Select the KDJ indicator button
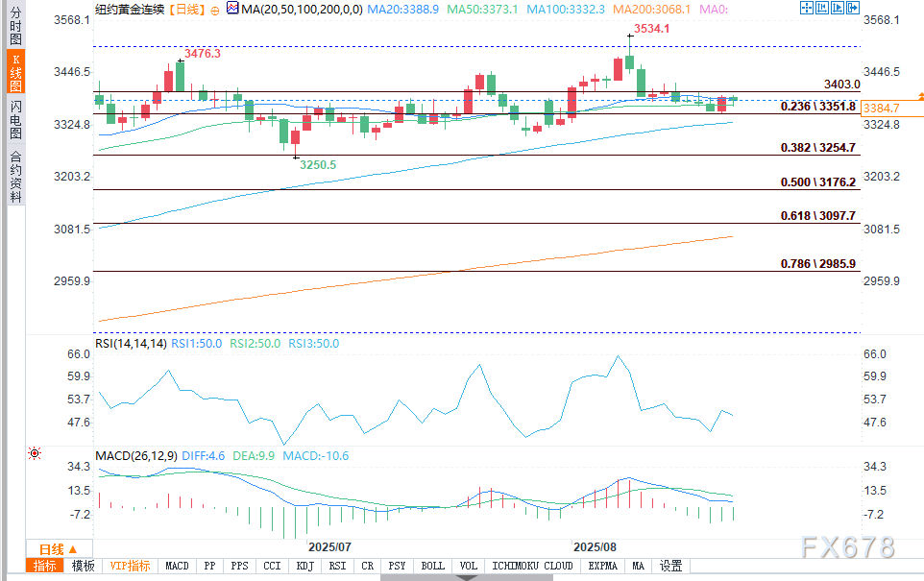924x581 pixels. click(305, 566)
